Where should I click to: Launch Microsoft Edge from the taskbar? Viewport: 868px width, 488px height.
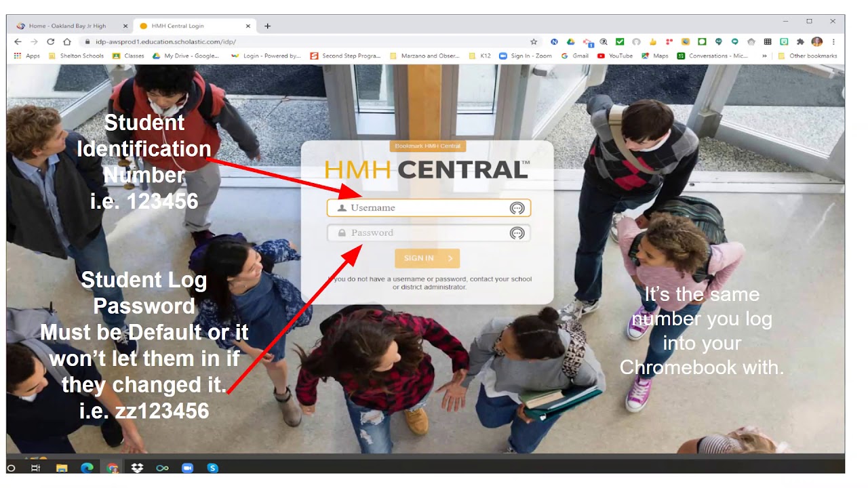[x=87, y=468]
